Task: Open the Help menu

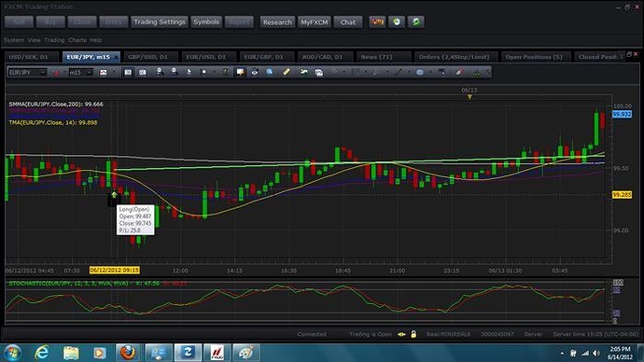Action: coord(96,40)
